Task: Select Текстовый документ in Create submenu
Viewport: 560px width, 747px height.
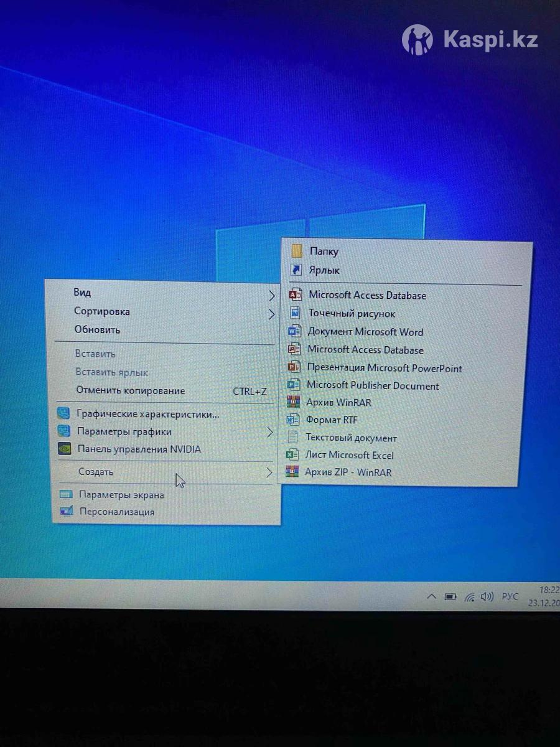Action: [351, 438]
